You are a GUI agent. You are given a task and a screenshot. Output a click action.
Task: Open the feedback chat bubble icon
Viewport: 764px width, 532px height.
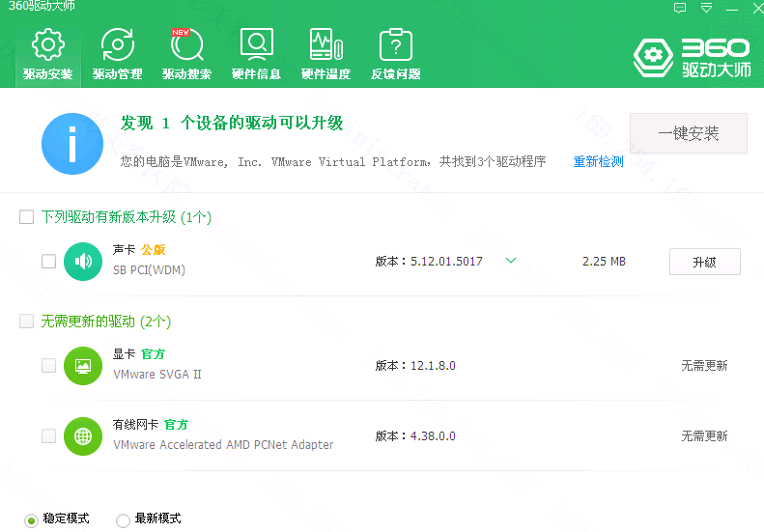(x=680, y=8)
